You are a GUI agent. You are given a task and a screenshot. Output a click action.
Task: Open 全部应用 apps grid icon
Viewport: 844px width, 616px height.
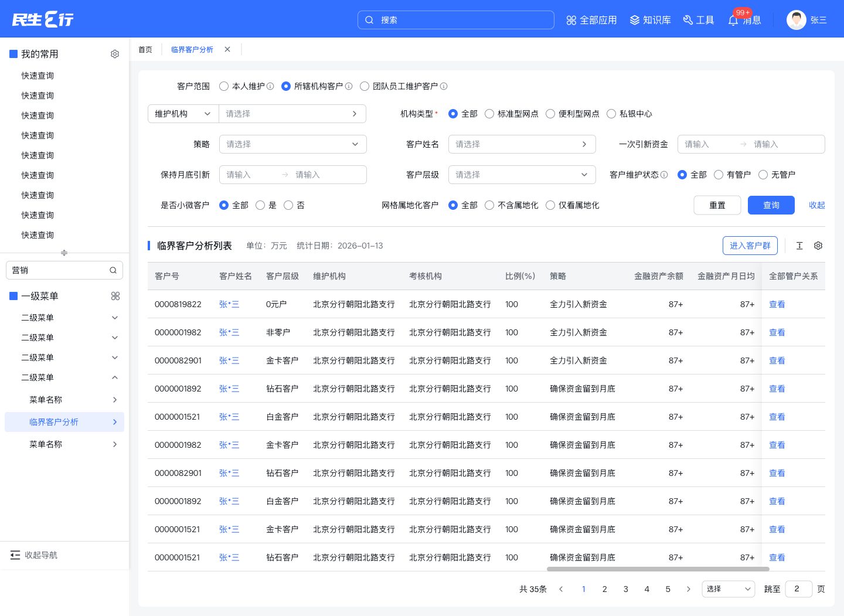571,21
